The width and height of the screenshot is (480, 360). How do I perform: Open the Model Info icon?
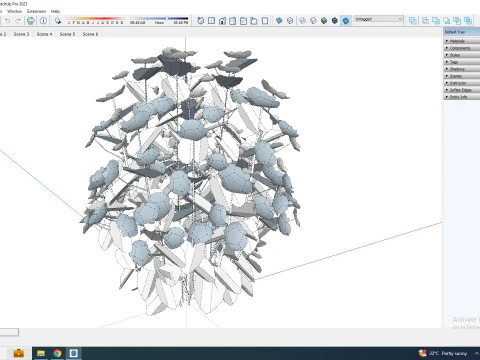[43, 21]
